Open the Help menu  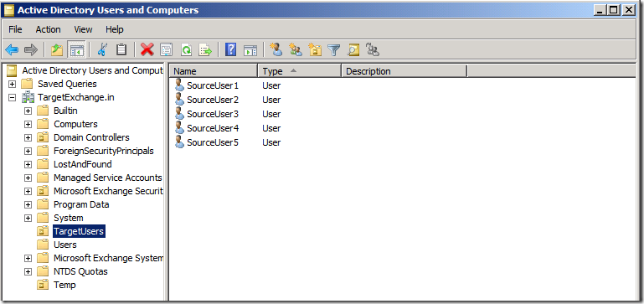(114, 29)
